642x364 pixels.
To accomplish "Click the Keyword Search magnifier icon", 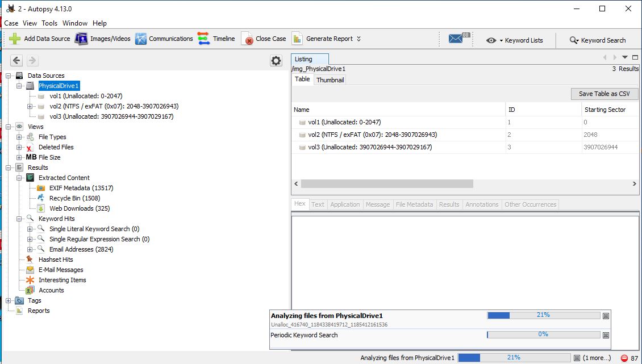I will [x=574, y=40].
